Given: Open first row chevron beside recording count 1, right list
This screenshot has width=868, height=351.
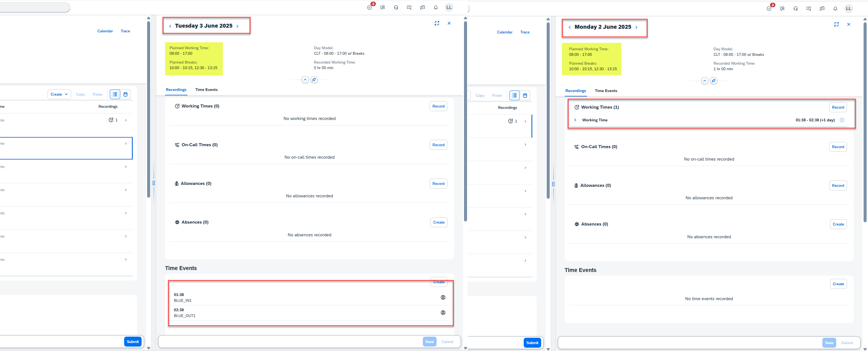Looking at the screenshot, I should 525,121.
